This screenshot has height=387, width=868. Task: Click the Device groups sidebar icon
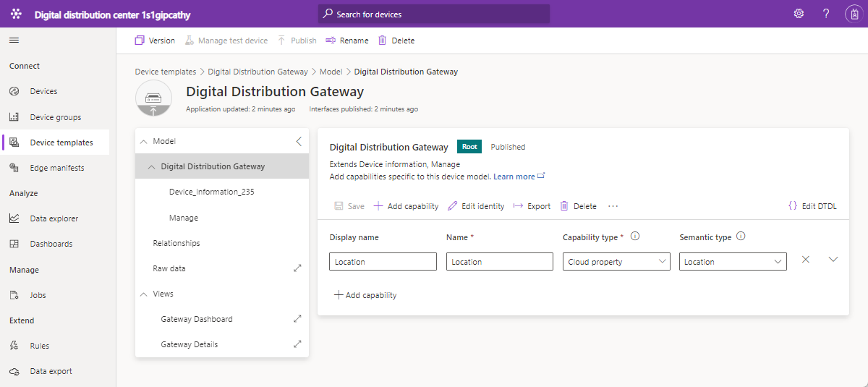point(14,117)
